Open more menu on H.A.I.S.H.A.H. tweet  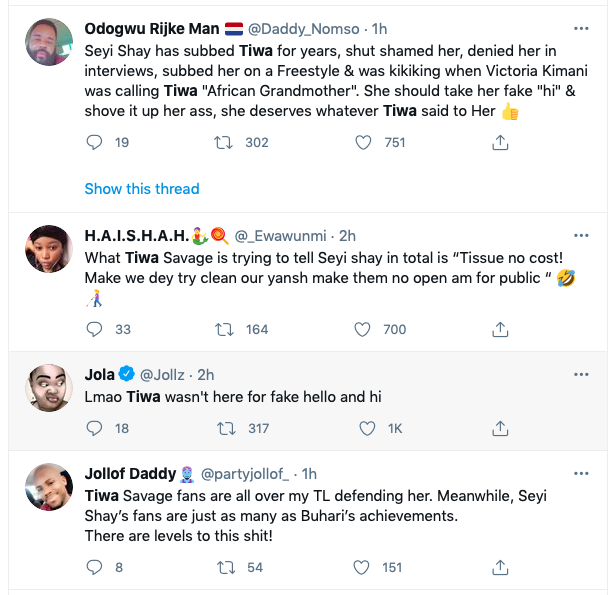582,236
